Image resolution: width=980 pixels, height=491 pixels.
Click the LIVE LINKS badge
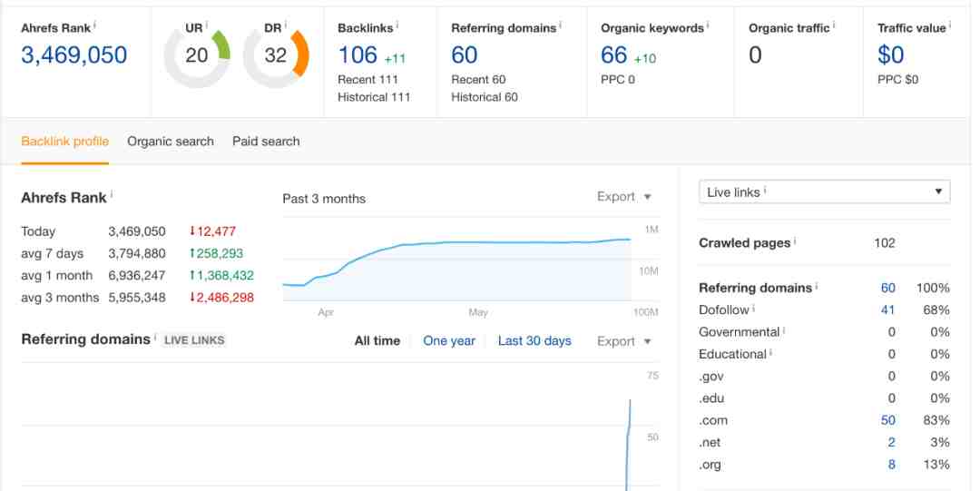click(x=194, y=340)
